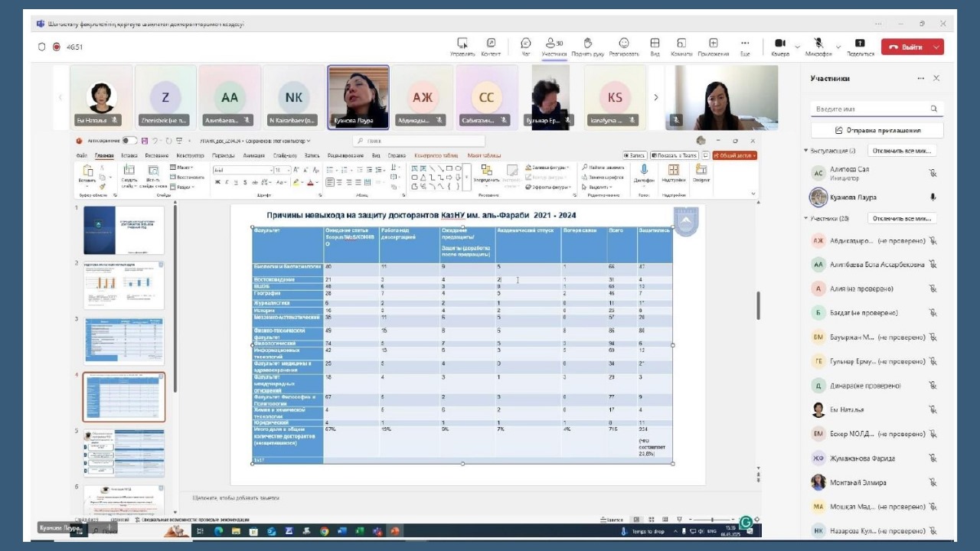Screen dimensions: 980x551
Task: Show next participants with right gallery arrow
Action: pos(655,97)
